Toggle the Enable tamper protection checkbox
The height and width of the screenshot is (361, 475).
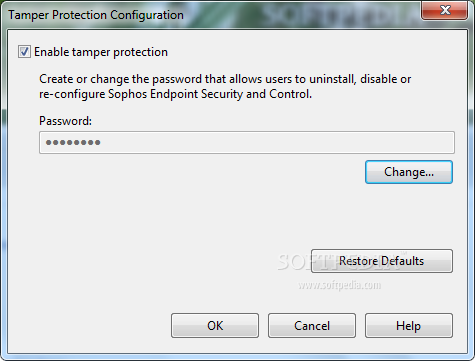pos(24,52)
